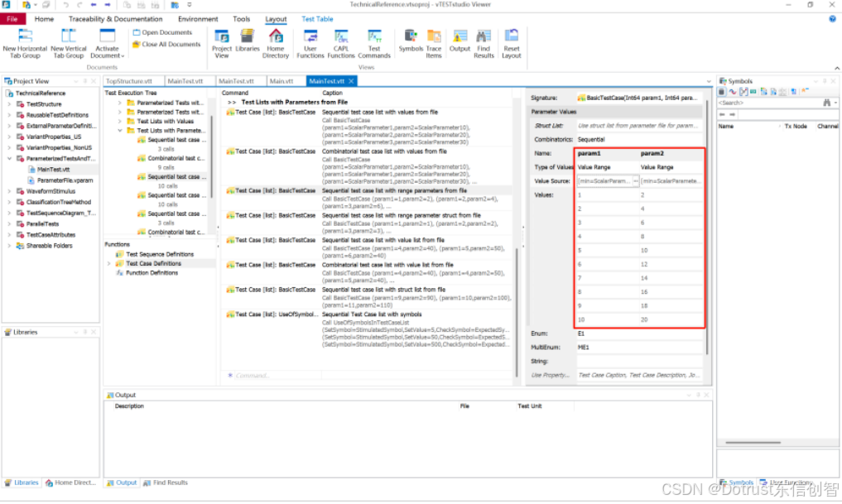Expand WaveformStimulus node
This screenshot has height=504, width=842.
click(9, 191)
